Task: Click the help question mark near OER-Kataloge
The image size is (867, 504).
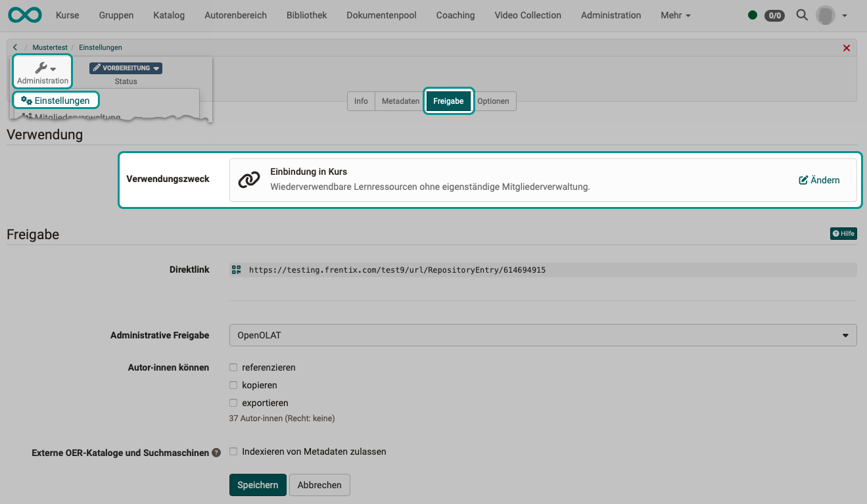Action: 216,453
